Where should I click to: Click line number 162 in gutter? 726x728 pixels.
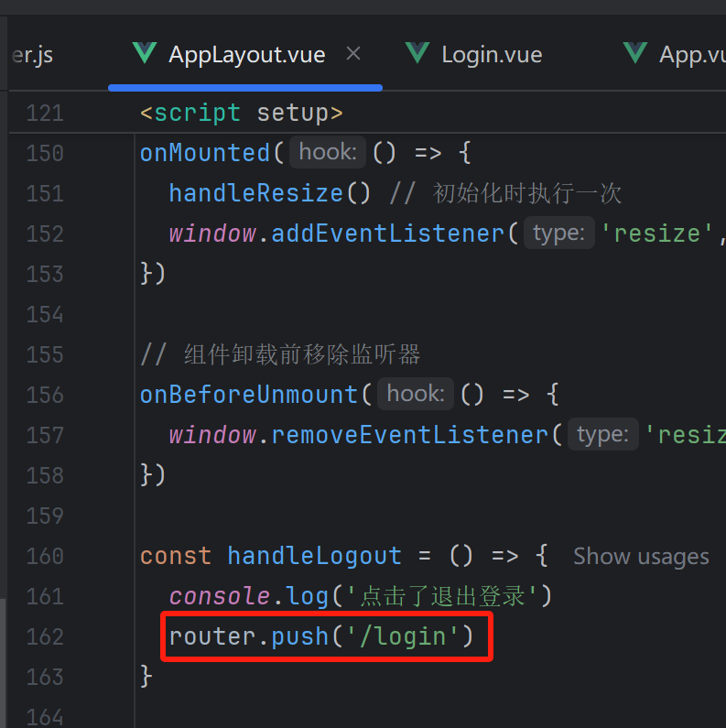(45, 636)
